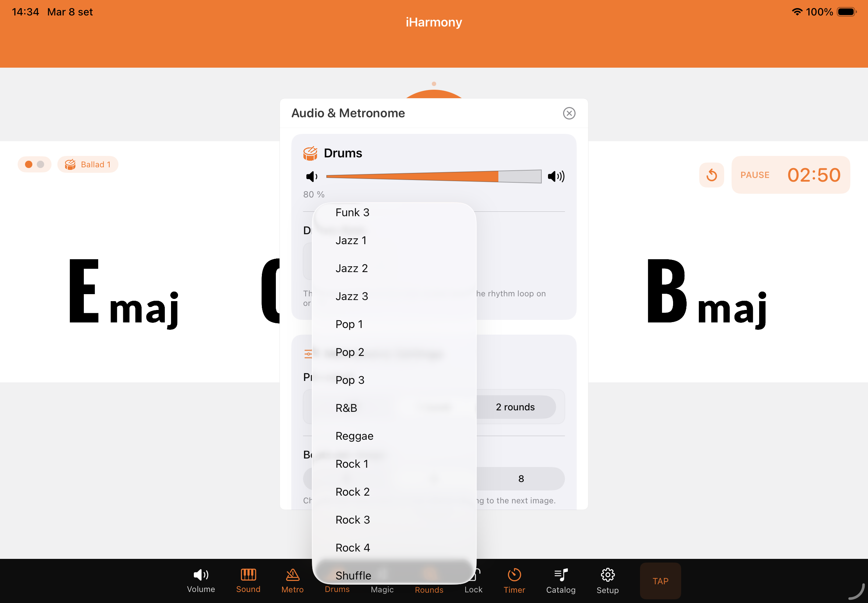The image size is (868, 603).
Task: Select the 2 rounds option
Action: point(515,407)
